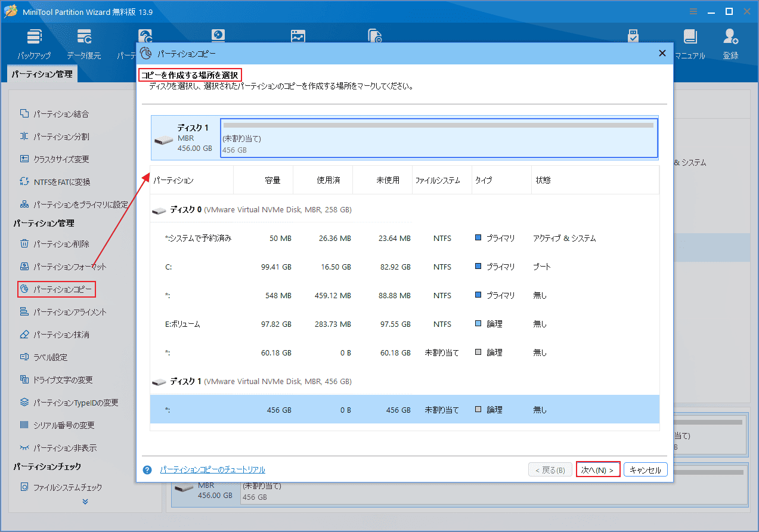Select the Disk 1 header row in list
The image size is (759, 532).
405,381
